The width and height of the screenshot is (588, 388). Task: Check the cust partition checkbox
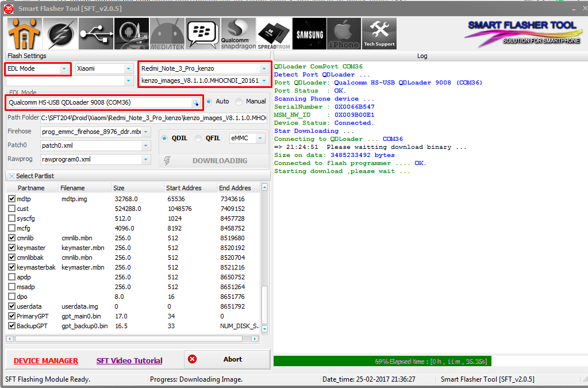tap(11, 209)
